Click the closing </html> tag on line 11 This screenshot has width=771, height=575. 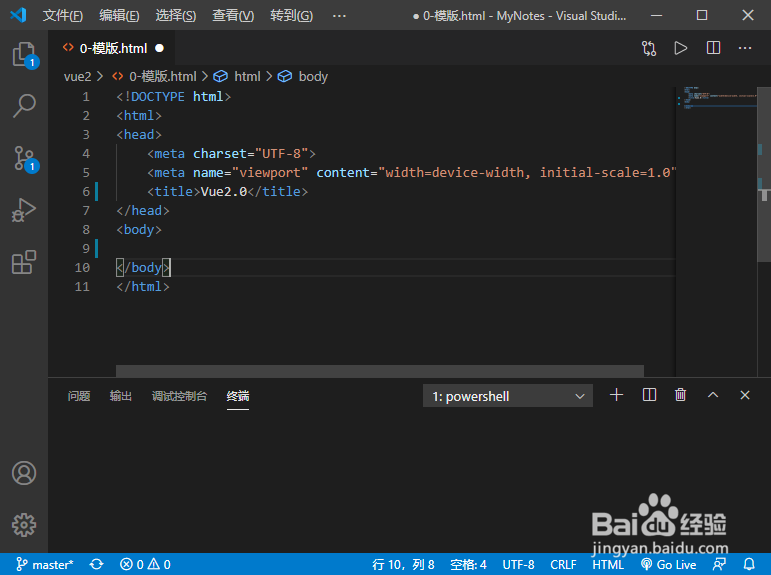point(143,286)
